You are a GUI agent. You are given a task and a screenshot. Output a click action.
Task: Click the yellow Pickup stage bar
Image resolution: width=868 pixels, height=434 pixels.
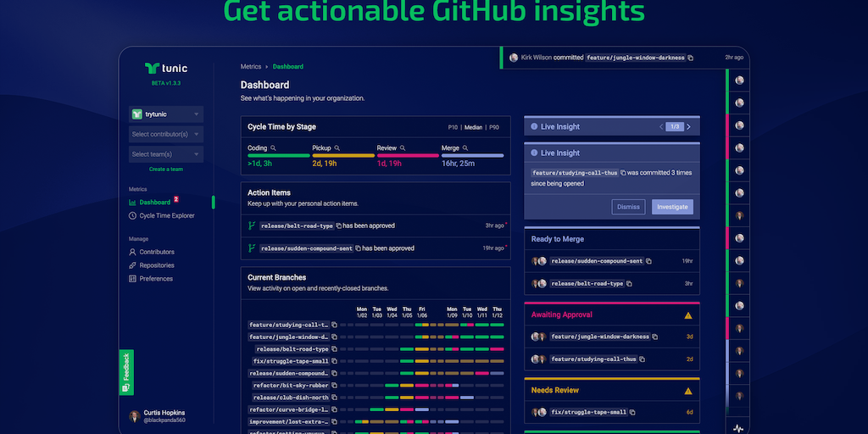tap(343, 156)
